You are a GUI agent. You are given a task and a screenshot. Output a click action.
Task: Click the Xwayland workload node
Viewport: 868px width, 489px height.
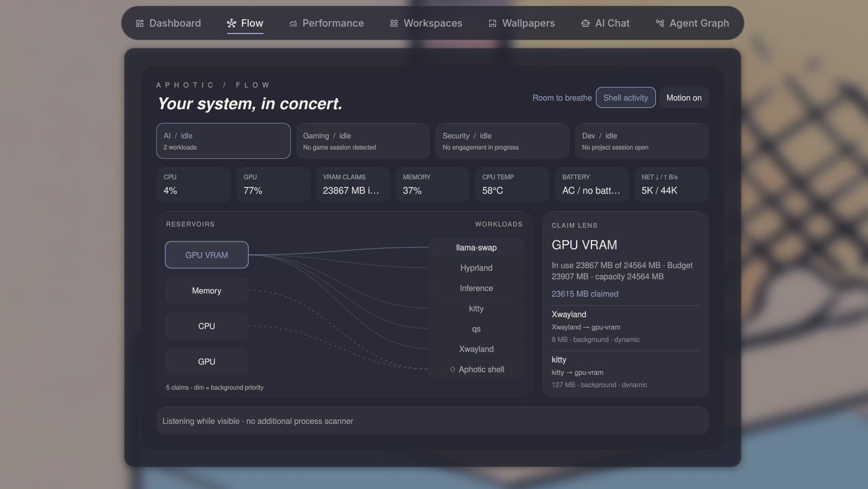(476, 349)
